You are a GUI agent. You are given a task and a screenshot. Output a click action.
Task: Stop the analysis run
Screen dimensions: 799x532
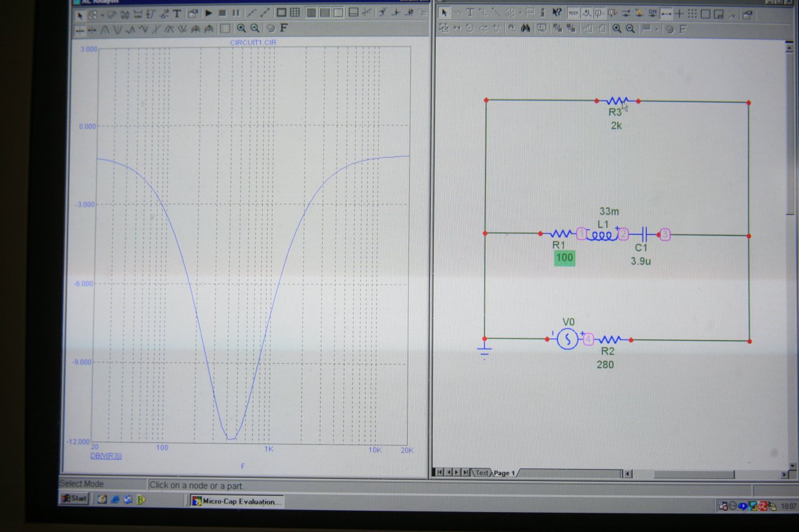coord(222,13)
